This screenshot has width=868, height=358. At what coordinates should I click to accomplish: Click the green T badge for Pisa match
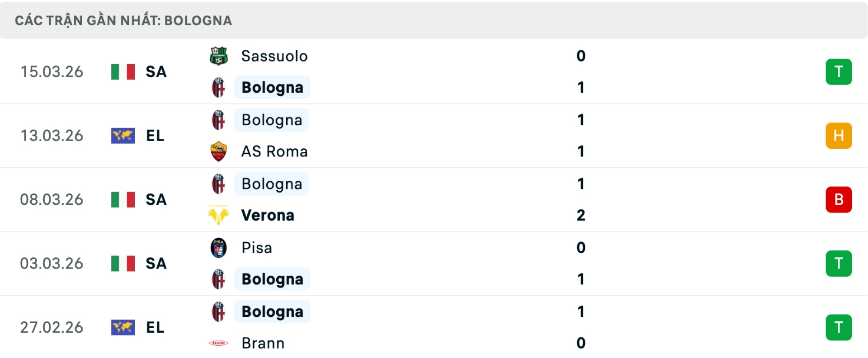[x=838, y=264]
